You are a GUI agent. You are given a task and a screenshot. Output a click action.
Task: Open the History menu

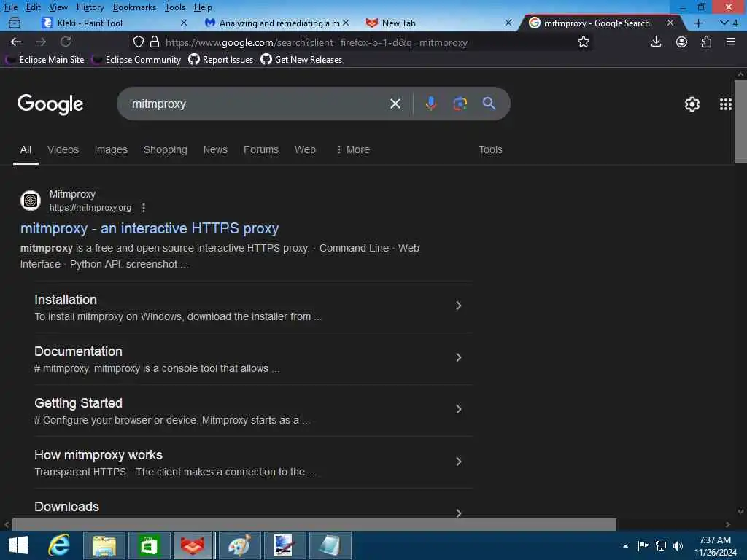(90, 7)
